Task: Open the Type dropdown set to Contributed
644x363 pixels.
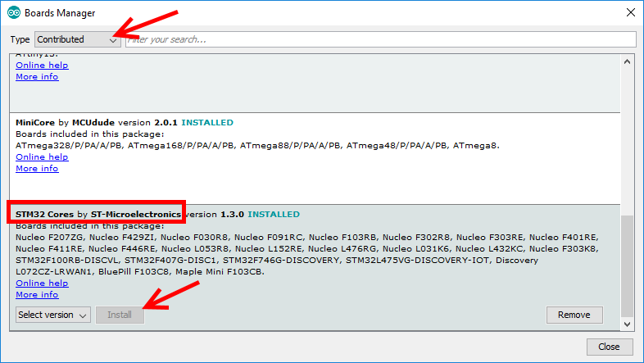Action: coord(77,39)
